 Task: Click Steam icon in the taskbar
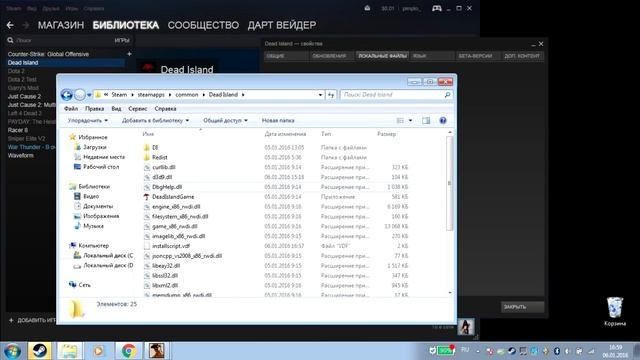(40, 351)
